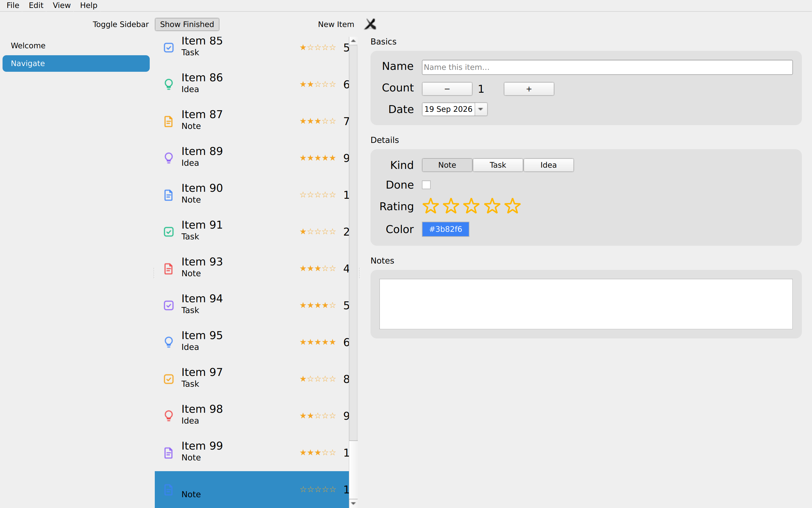The width and height of the screenshot is (812, 508).
Task: Select the 'Item 90' row title
Action: tap(202, 188)
